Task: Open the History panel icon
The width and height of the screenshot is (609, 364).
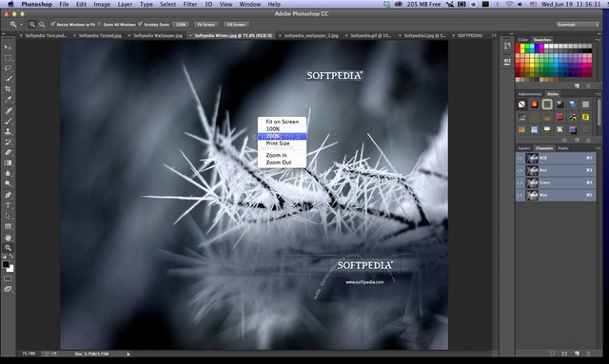Action: (x=507, y=46)
